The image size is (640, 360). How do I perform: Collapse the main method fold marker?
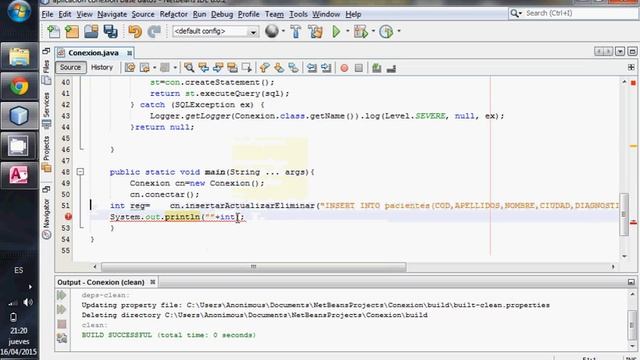point(80,172)
